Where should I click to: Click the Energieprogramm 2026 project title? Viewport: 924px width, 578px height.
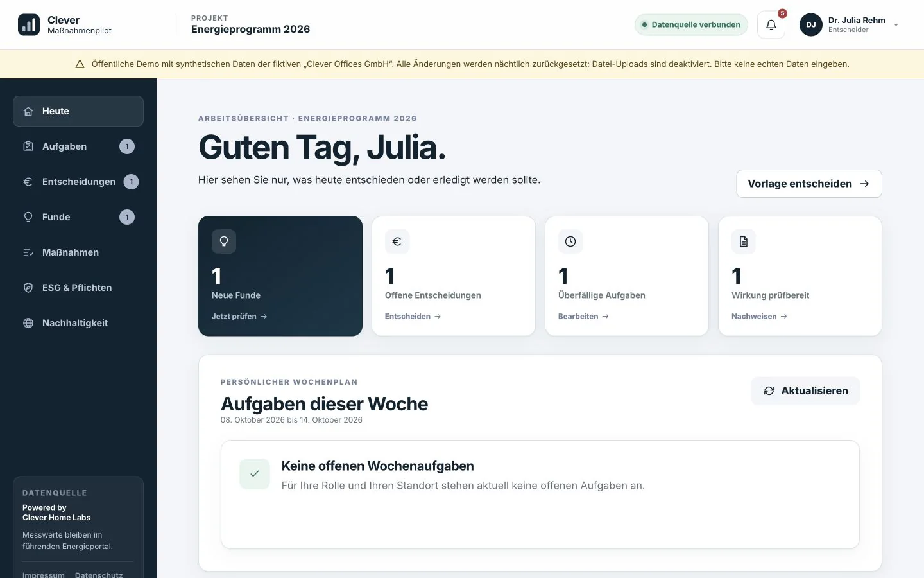[250, 30]
